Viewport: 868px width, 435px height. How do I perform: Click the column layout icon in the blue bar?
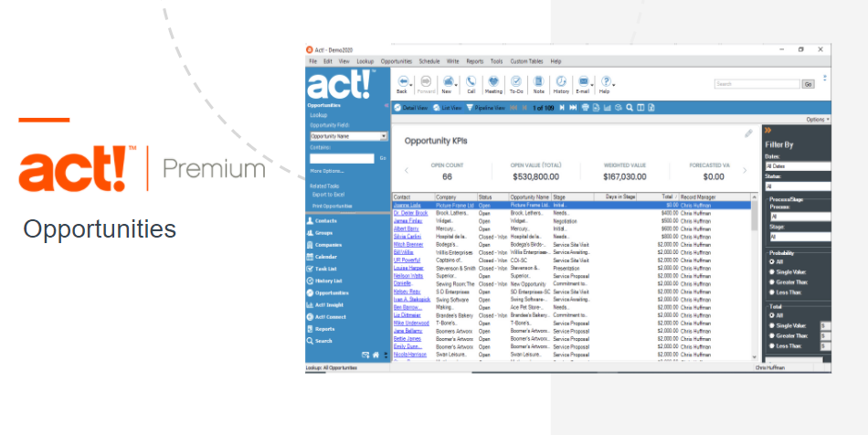pyautogui.click(x=640, y=108)
